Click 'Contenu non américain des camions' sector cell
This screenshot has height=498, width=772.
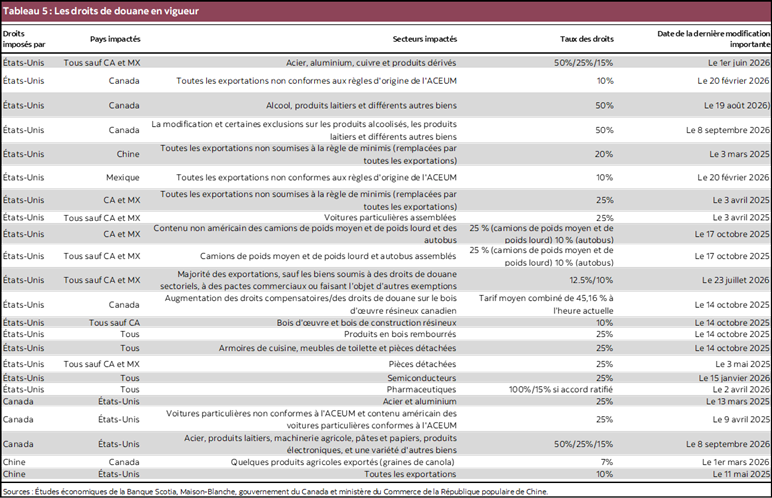305,234
